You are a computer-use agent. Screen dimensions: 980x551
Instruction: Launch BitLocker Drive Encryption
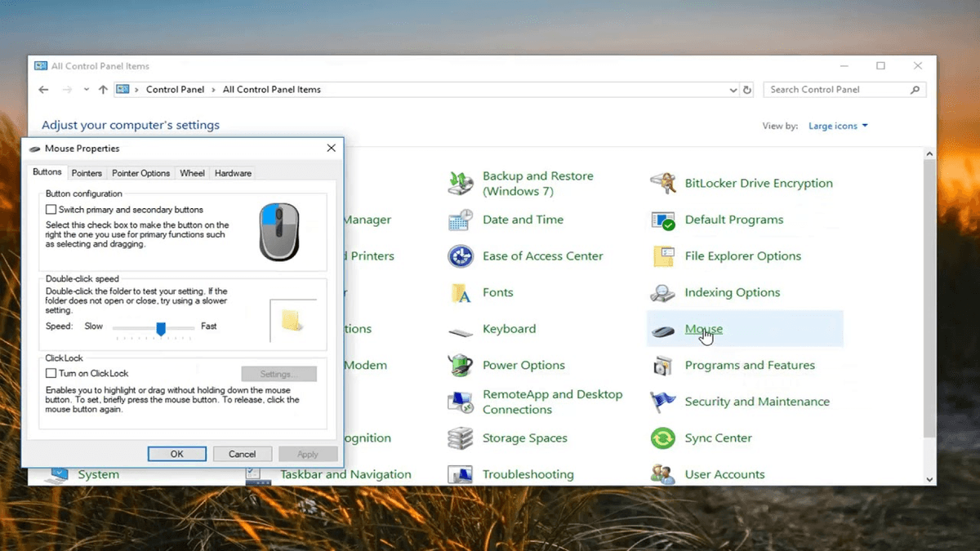click(759, 183)
